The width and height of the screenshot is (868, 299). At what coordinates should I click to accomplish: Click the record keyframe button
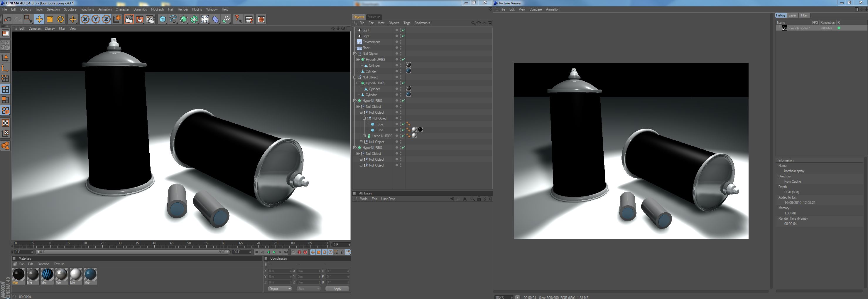tap(293, 252)
